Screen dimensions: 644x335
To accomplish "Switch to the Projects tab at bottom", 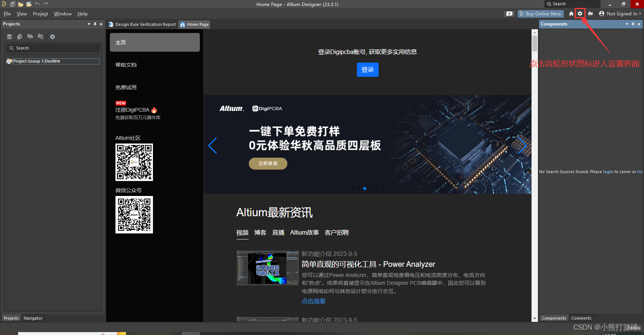I will 11,318.
